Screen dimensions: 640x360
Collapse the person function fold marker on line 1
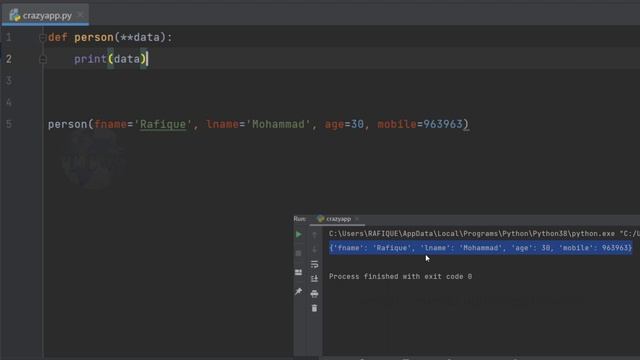click(x=42, y=38)
